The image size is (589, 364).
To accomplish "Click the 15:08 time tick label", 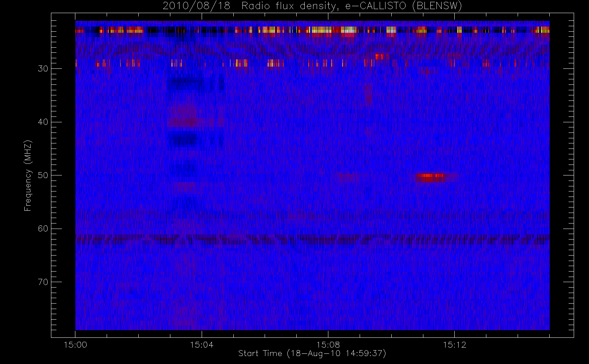I will 328,345.
